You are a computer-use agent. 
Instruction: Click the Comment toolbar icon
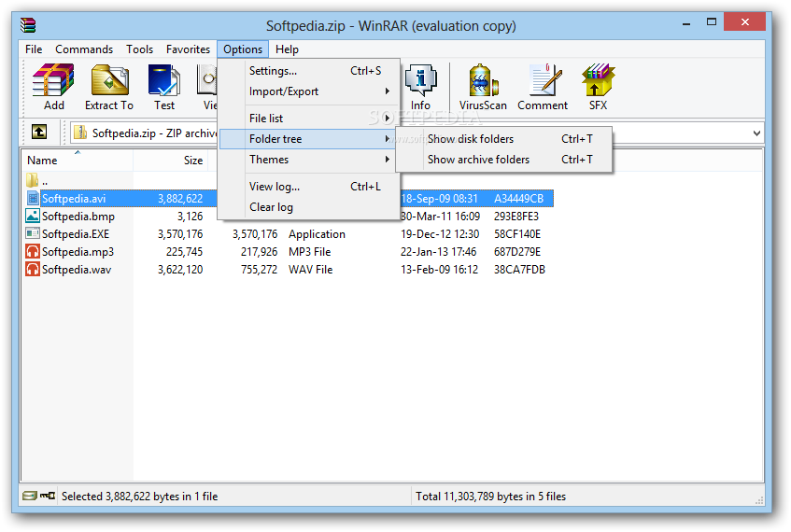[x=544, y=79]
